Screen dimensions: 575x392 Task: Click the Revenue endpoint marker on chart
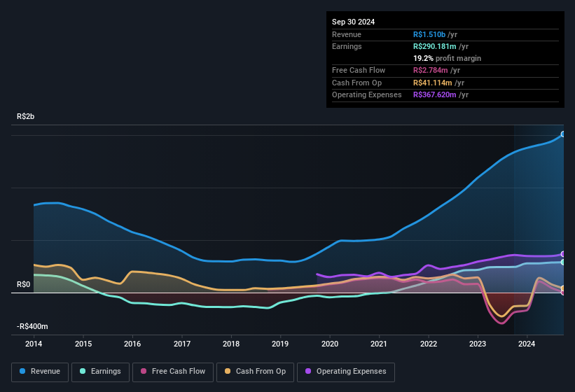click(x=563, y=134)
